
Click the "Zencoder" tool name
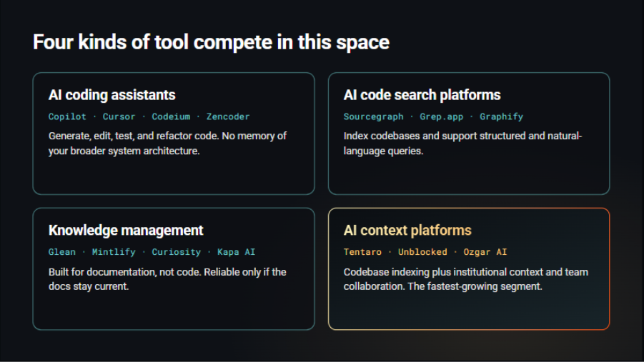228,116
